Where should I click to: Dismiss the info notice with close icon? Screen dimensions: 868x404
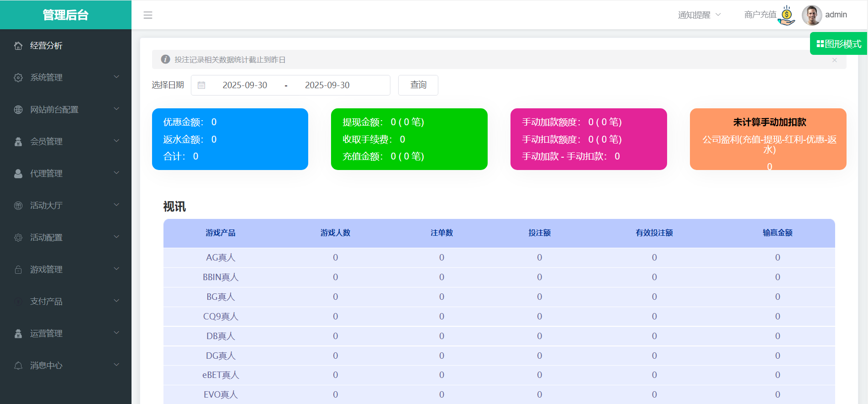(x=834, y=60)
